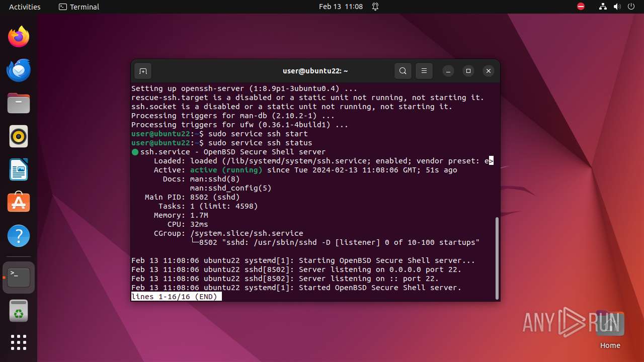Open the Help question mark icon
Image resolution: width=644 pixels, height=362 pixels.
[x=19, y=236]
